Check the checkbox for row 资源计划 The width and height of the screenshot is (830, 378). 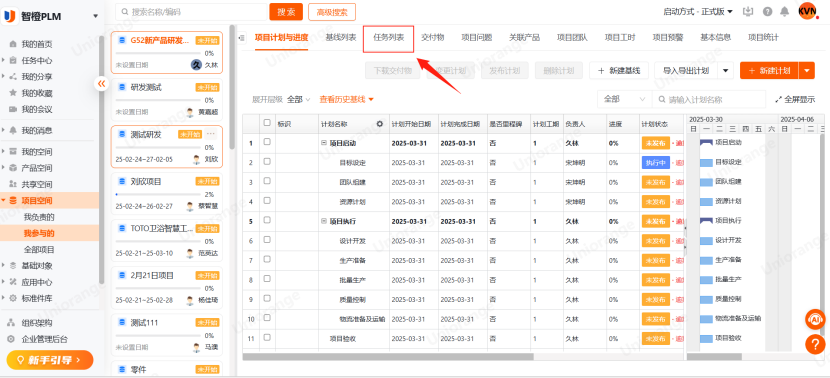267,201
